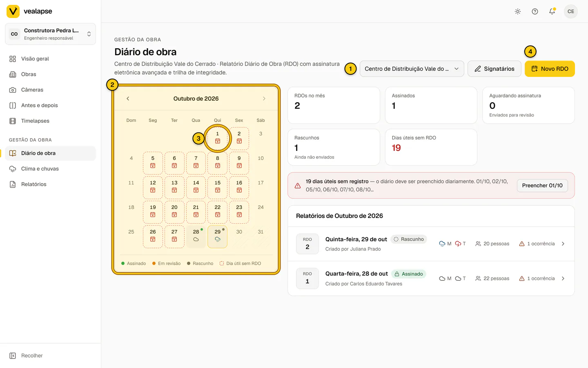This screenshot has width=588, height=368.
Task: Click the Dias úteis sem RDO card
Action: [431, 147]
